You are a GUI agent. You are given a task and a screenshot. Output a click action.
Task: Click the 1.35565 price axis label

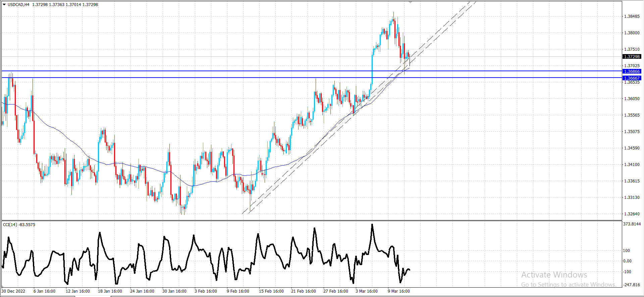[x=632, y=115]
